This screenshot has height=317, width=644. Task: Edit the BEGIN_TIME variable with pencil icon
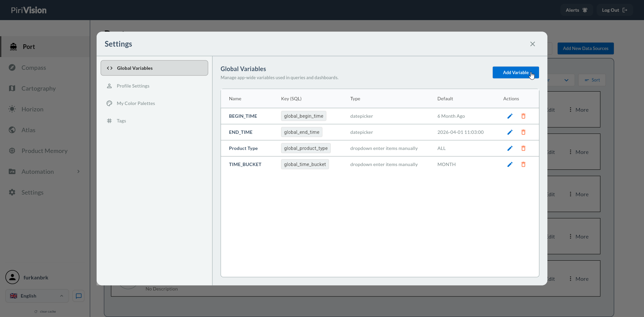tap(510, 116)
